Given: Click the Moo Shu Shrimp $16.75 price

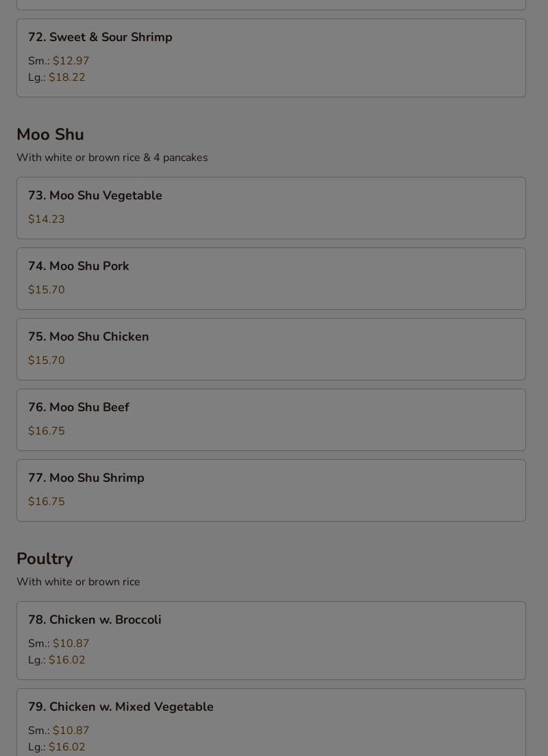Looking at the screenshot, I should 47,502.
